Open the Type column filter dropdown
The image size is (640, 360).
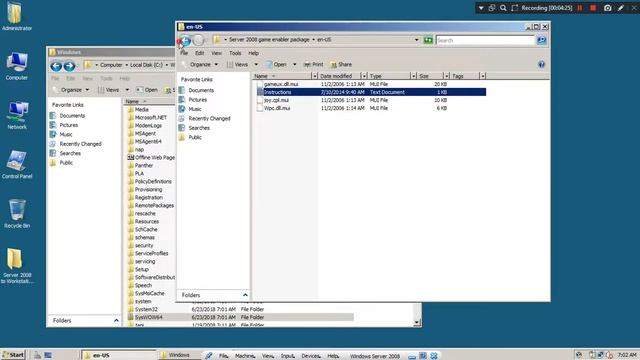[413, 76]
